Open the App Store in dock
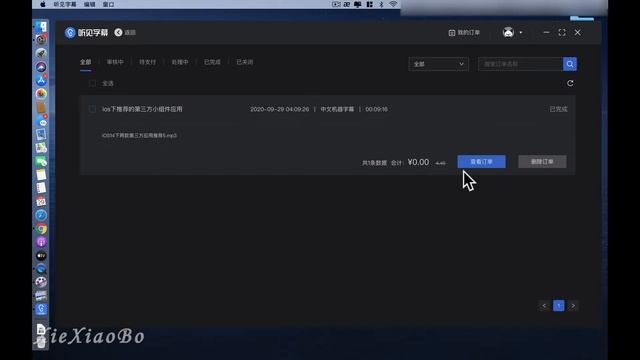This screenshot has height=360, width=640. click(41, 80)
